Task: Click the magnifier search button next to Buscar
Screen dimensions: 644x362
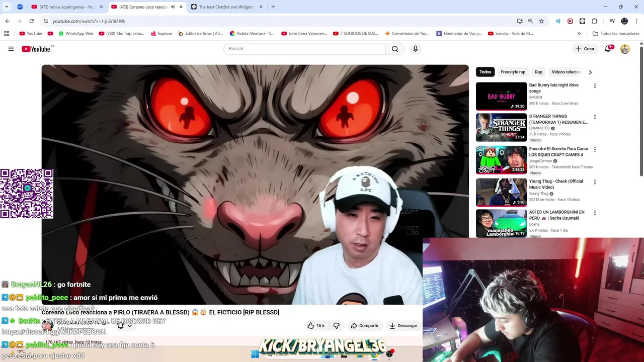Action: [395, 49]
